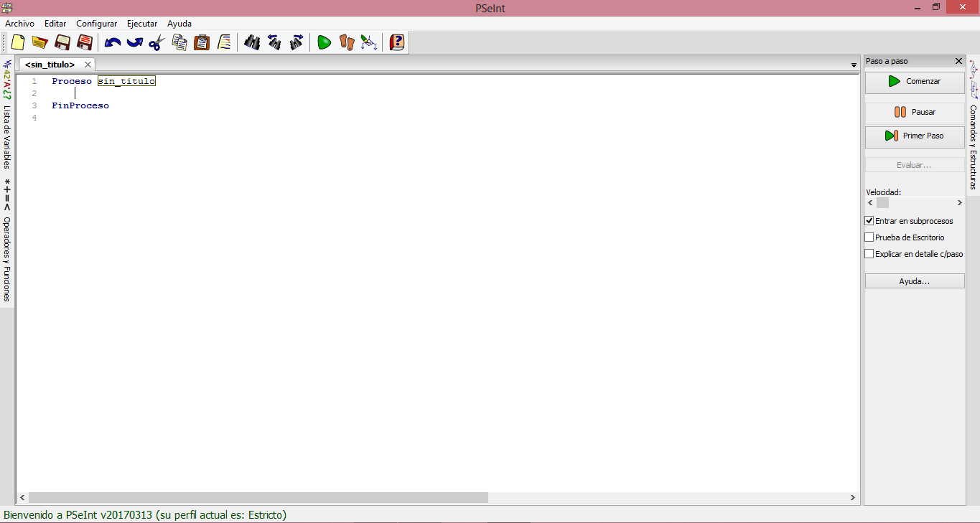Viewport: 980px width, 523px height.
Task: Click the Ayuda... button in panel
Action: 915,281
